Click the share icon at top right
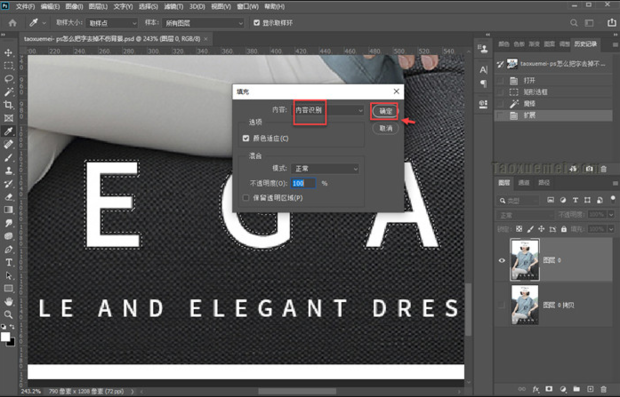The width and height of the screenshot is (620, 397). pyautogui.click(x=612, y=23)
